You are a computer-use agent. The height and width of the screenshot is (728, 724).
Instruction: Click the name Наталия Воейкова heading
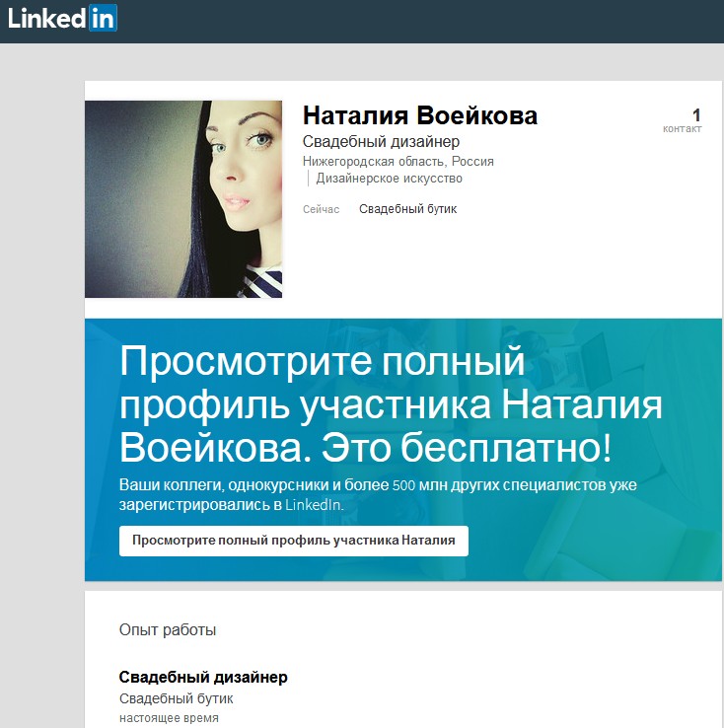click(x=420, y=115)
